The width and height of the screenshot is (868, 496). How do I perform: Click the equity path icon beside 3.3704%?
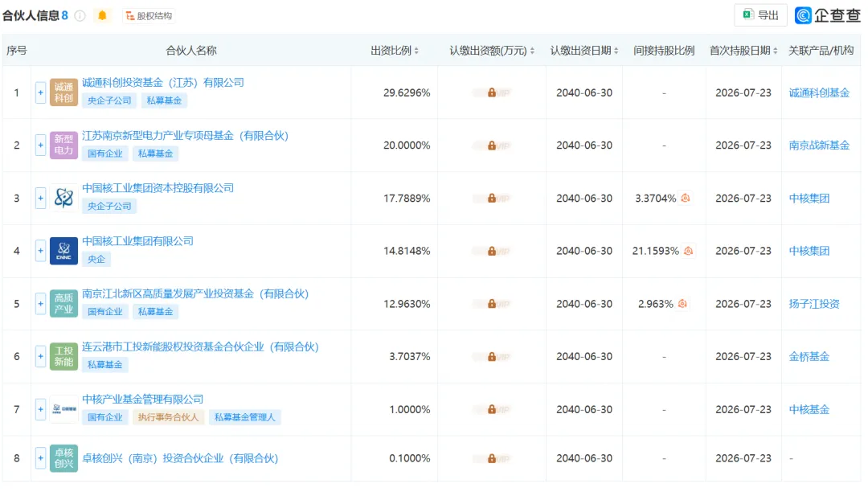pyautogui.click(x=686, y=198)
